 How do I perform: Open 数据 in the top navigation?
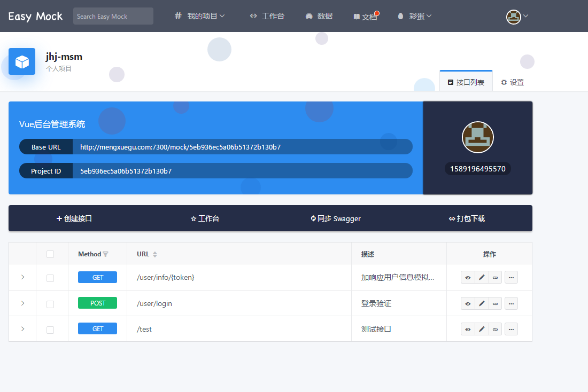pyautogui.click(x=319, y=16)
